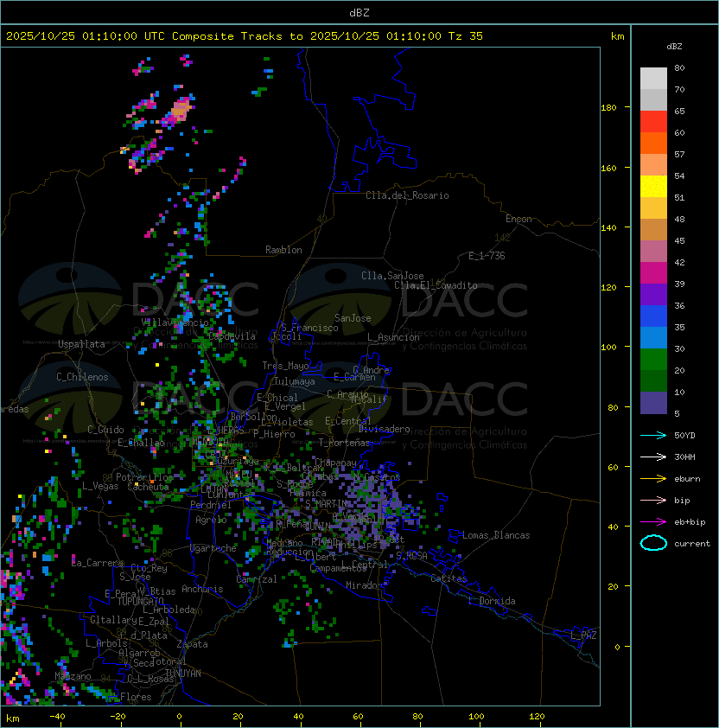Click the 'Catitas' place label
Screen dimensions: 719x728
[449, 578]
